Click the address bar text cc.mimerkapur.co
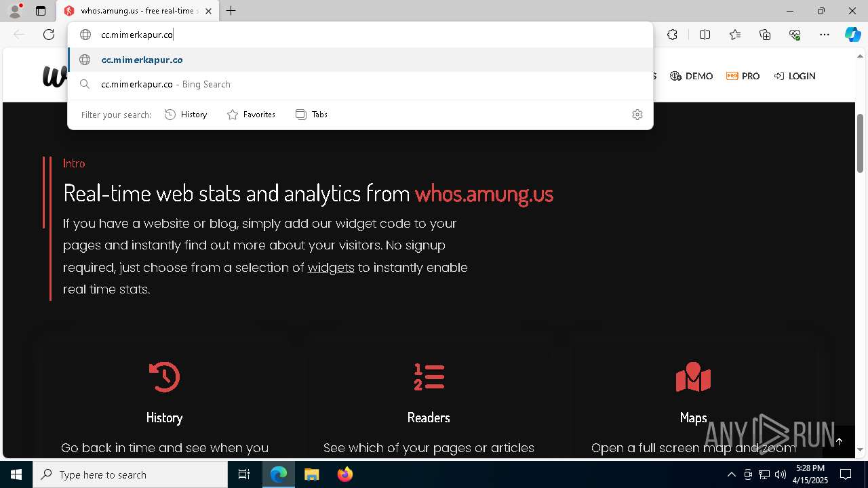The height and width of the screenshot is (488, 868). coord(137,35)
